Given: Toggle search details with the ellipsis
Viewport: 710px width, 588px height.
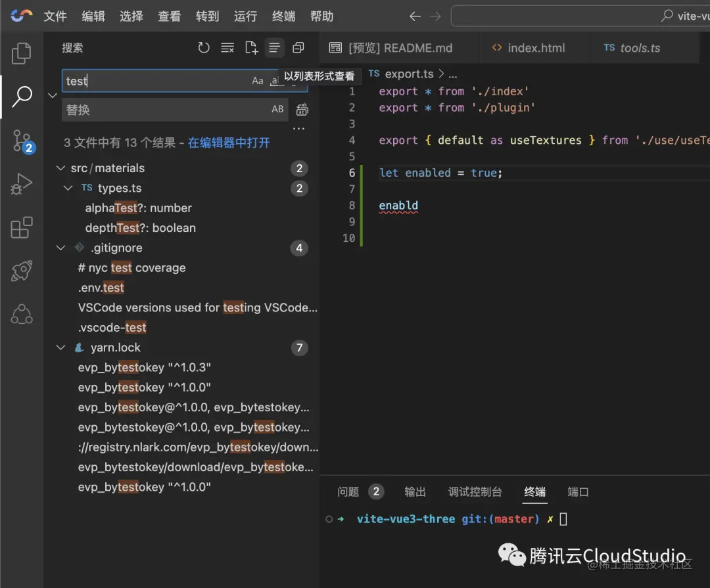Looking at the screenshot, I should point(299,129).
